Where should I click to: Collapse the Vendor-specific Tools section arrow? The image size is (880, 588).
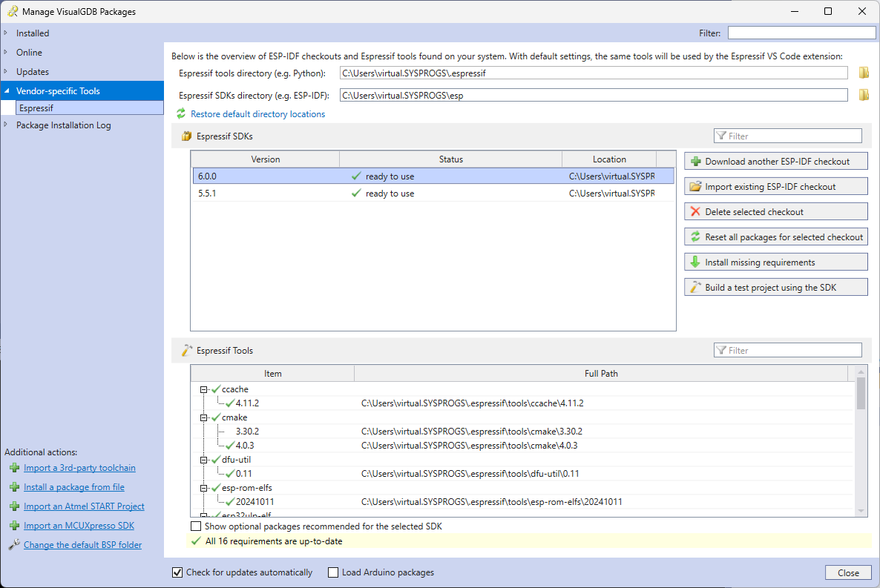pyautogui.click(x=6, y=91)
